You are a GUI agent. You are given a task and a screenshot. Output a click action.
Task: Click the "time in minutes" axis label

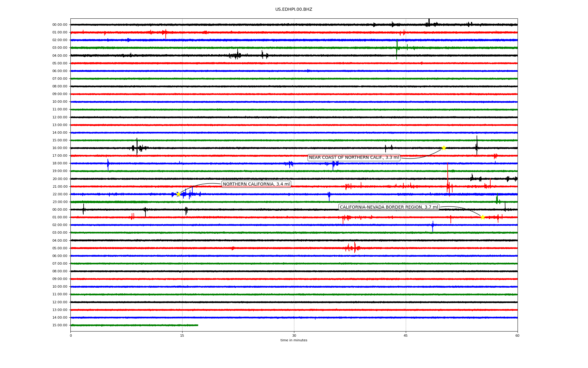point(294,340)
